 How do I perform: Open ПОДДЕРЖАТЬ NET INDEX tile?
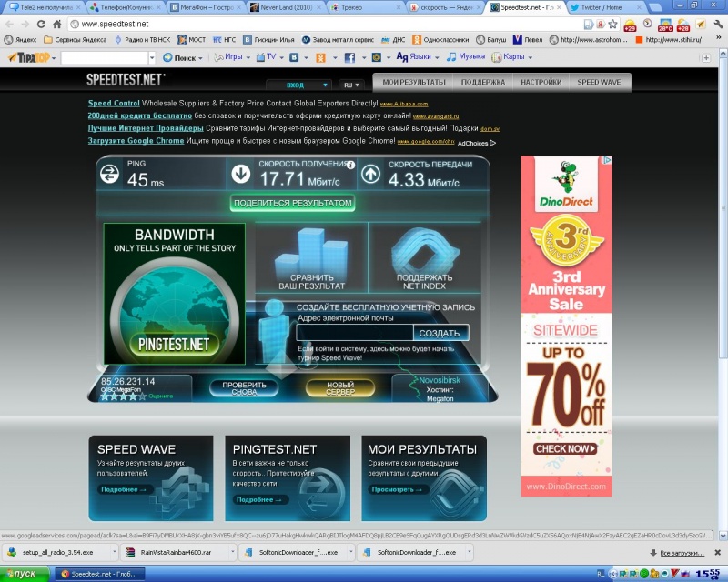point(424,258)
